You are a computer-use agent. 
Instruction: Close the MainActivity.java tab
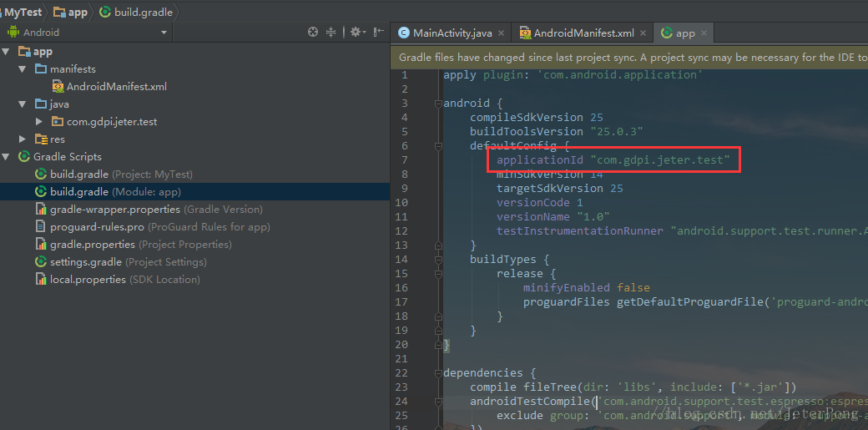coord(501,33)
